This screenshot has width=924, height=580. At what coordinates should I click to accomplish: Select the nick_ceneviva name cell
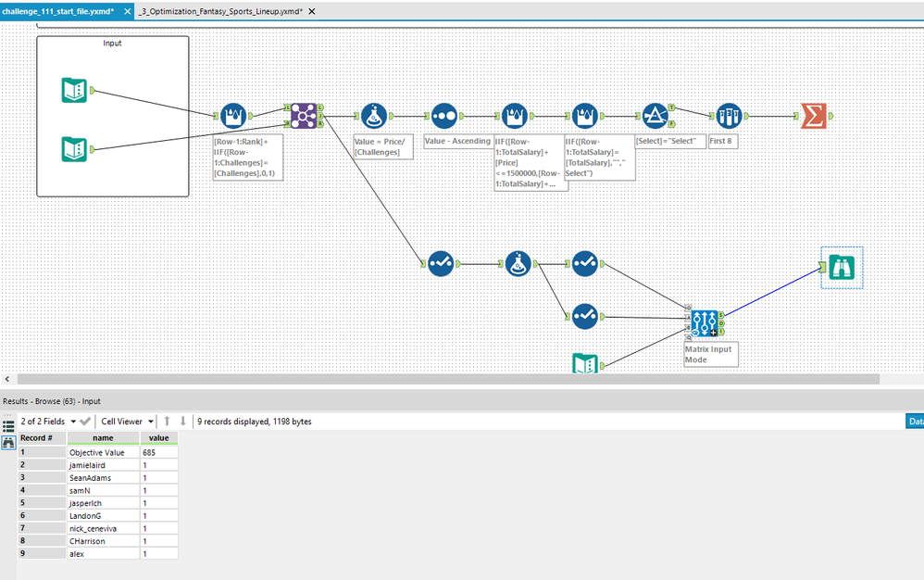click(103, 528)
